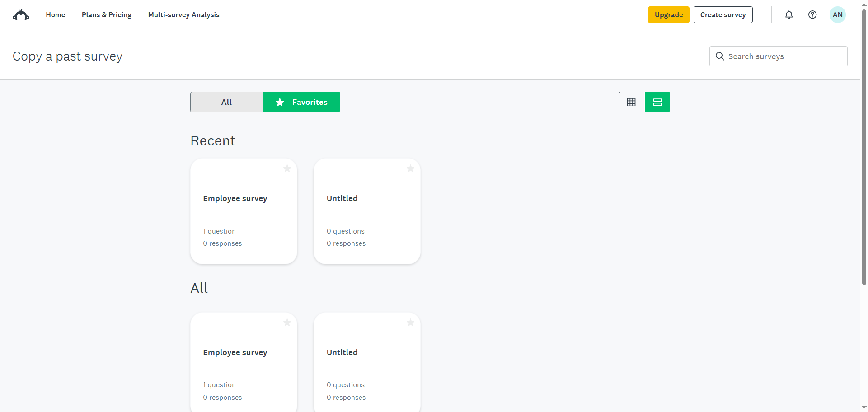
Task: Click the SurveyMonkey logo icon
Action: pyautogui.click(x=21, y=15)
